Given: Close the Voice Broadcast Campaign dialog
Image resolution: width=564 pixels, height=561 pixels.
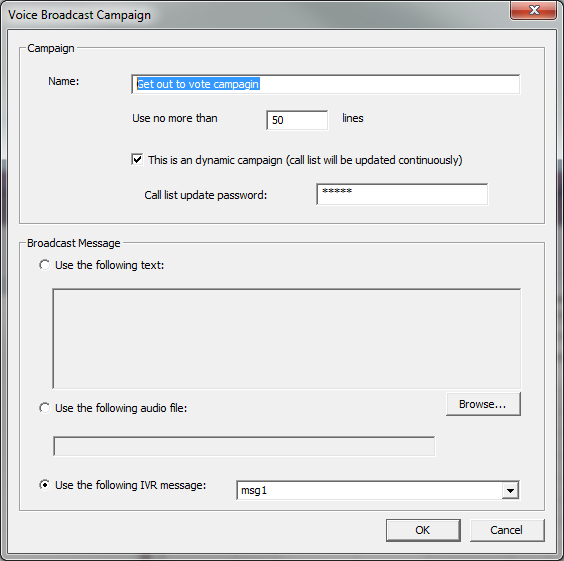Looking at the screenshot, I should pos(533,10).
